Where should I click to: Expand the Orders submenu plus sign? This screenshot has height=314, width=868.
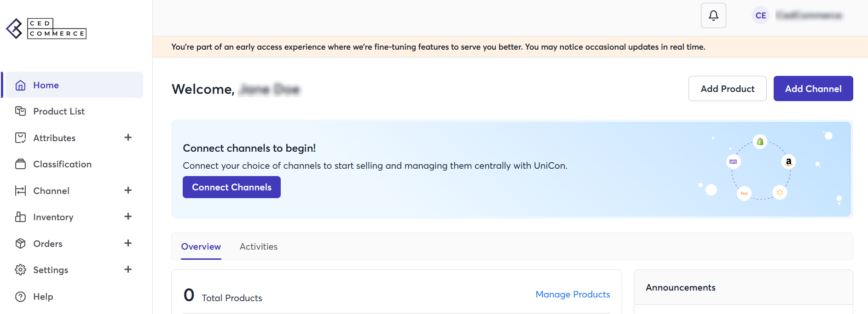(x=128, y=243)
